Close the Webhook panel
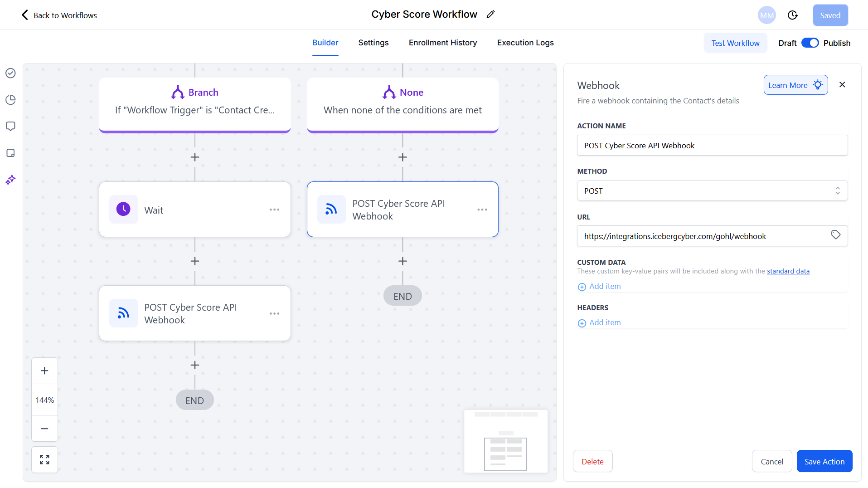The height and width of the screenshot is (488, 868). (x=842, y=85)
